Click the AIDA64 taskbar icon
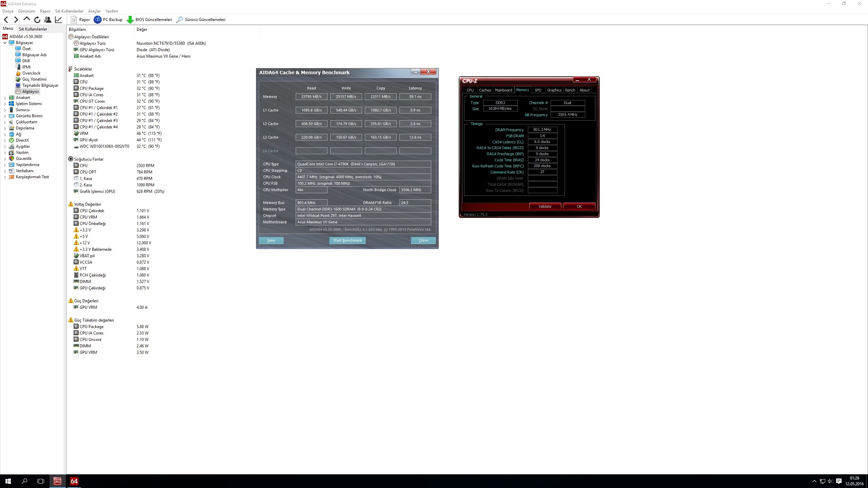This screenshot has width=868, height=488. [x=74, y=481]
